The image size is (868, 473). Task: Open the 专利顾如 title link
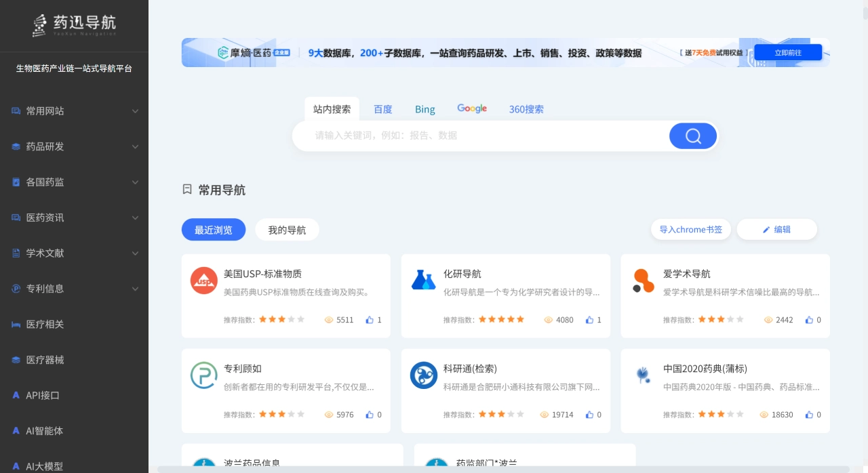243,369
